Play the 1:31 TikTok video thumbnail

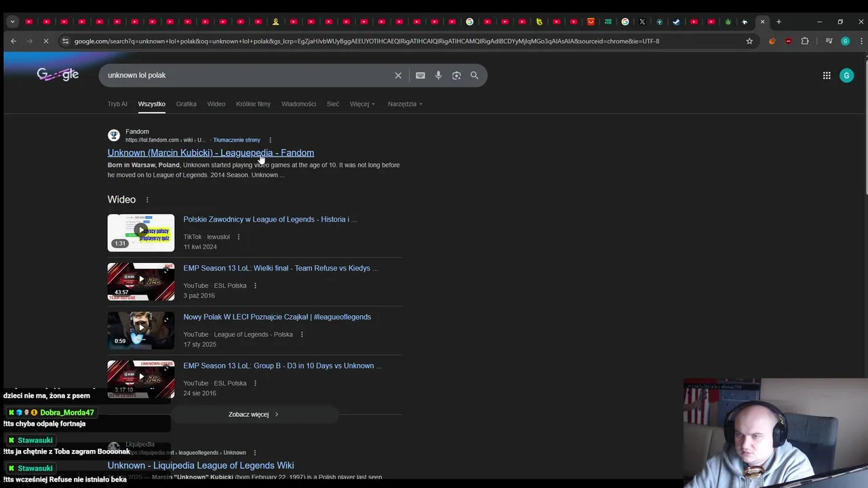click(x=140, y=232)
